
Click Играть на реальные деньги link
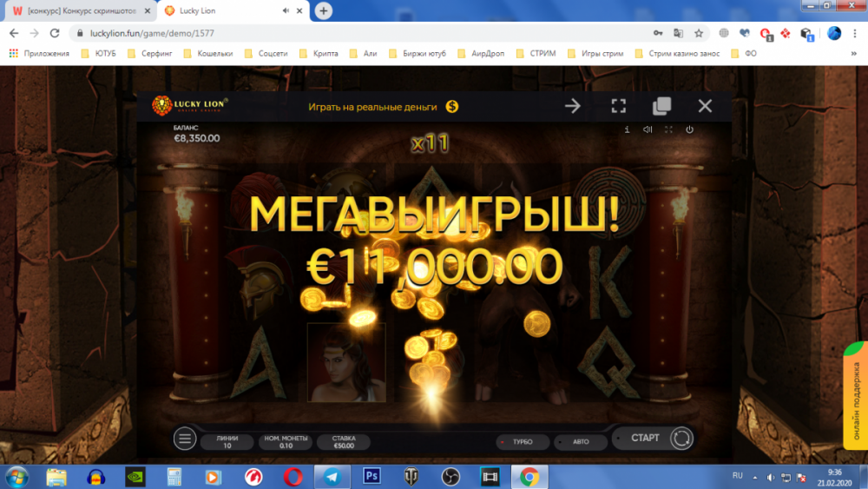click(x=382, y=107)
